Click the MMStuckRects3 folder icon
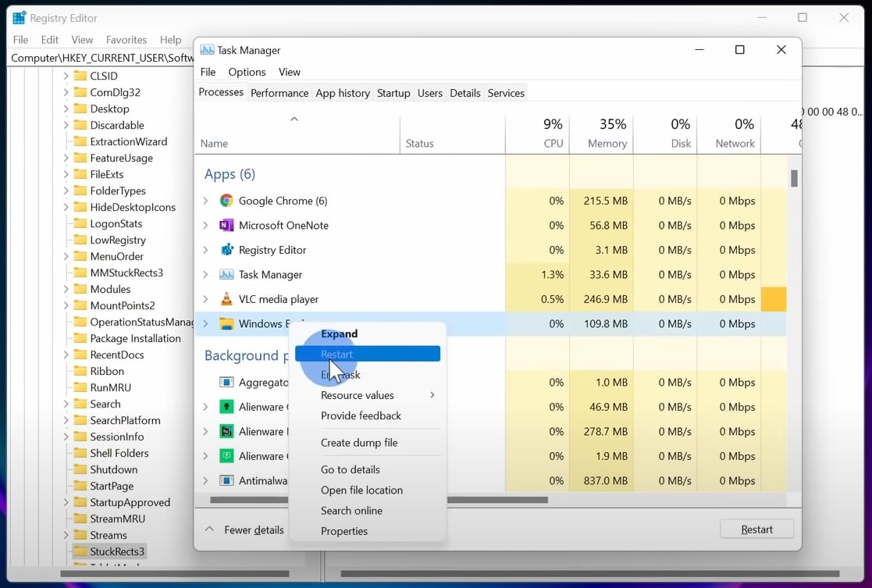The width and height of the screenshot is (872, 588). (80, 273)
